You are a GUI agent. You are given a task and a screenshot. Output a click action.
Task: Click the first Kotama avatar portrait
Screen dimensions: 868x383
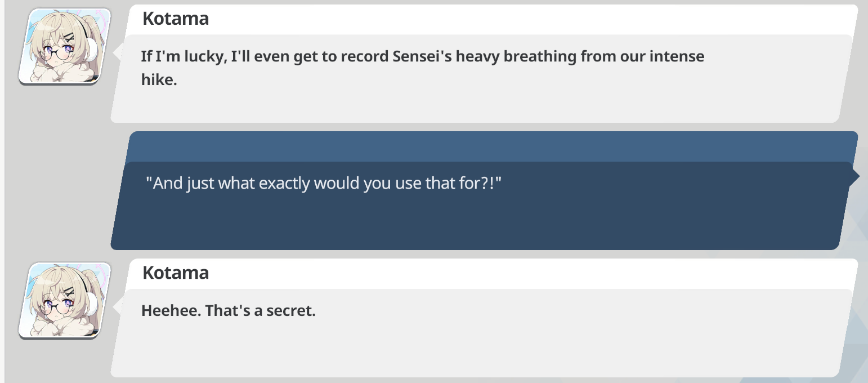[64, 46]
